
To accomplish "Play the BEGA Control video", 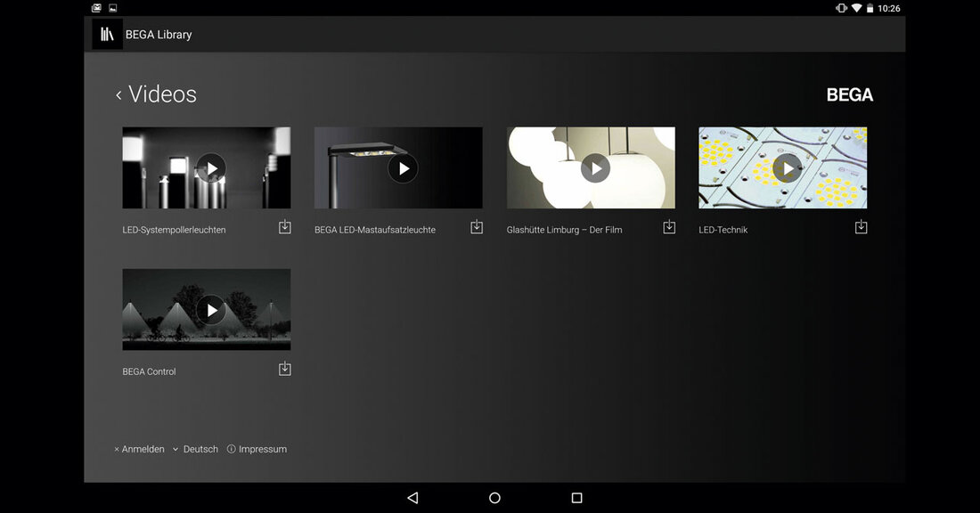I will (x=211, y=310).
